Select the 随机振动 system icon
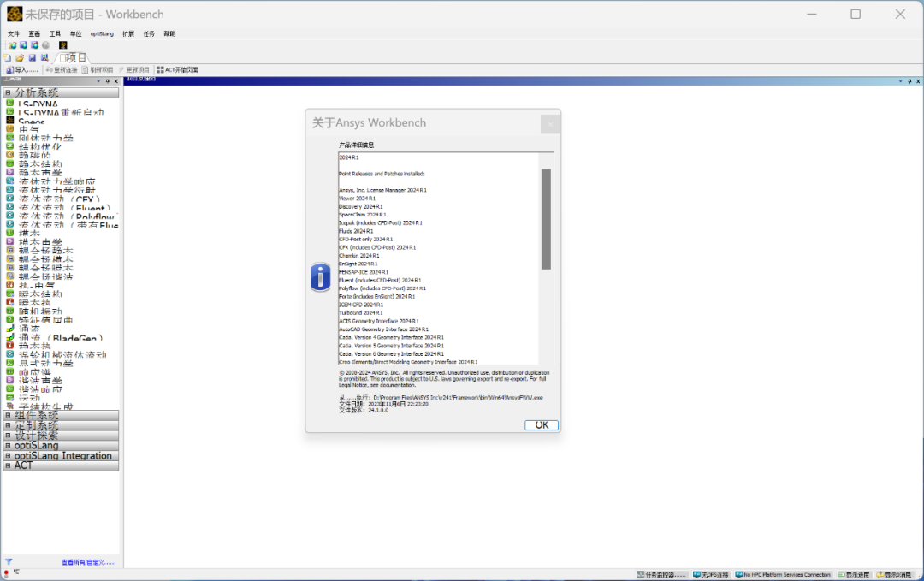The image size is (924, 581). [x=10, y=311]
